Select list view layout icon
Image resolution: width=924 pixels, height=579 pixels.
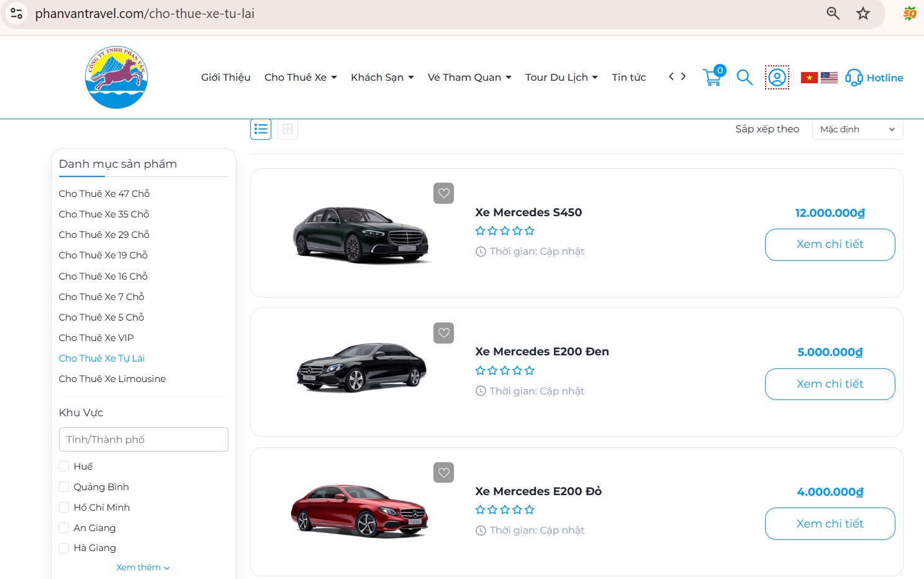click(x=261, y=129)
